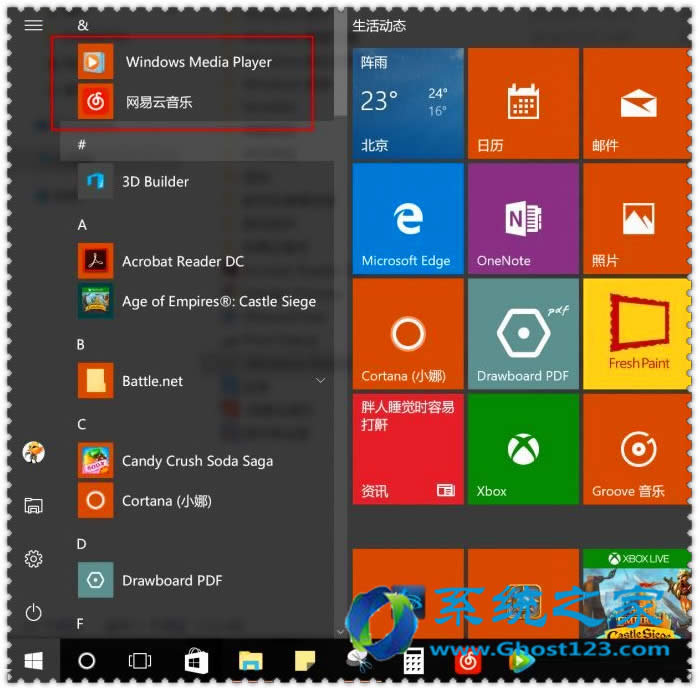699x690 pixels.
Task: Click the user account avatar
Action: pos(33,452)
